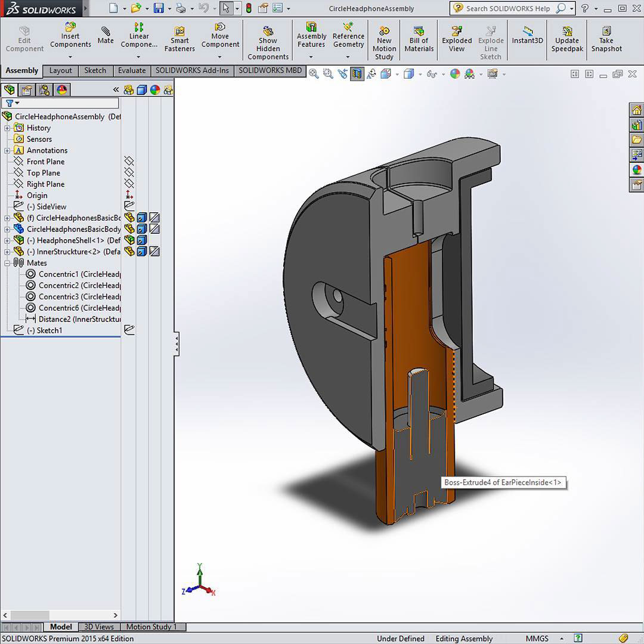Toggle the Section View button
644x644 pixels.
click(x=357, y=74)
